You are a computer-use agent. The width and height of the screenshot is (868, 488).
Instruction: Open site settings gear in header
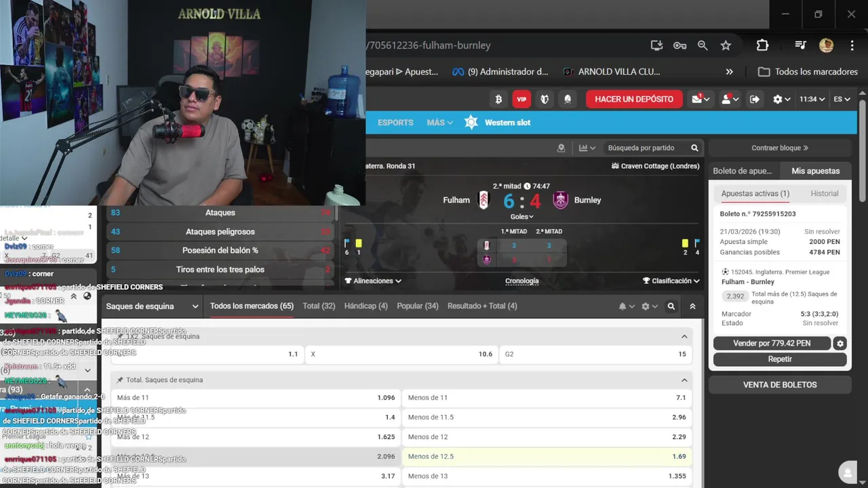tap(781, 99)
